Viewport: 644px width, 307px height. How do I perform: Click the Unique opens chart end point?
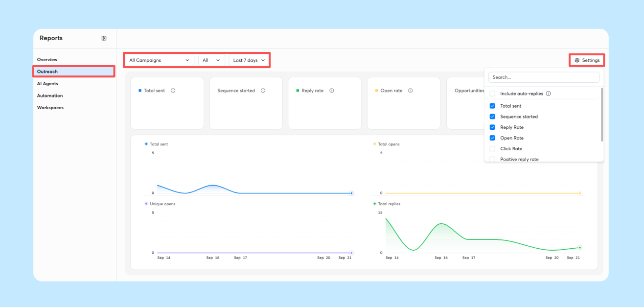pyautogui.click(x=351, y=253)
